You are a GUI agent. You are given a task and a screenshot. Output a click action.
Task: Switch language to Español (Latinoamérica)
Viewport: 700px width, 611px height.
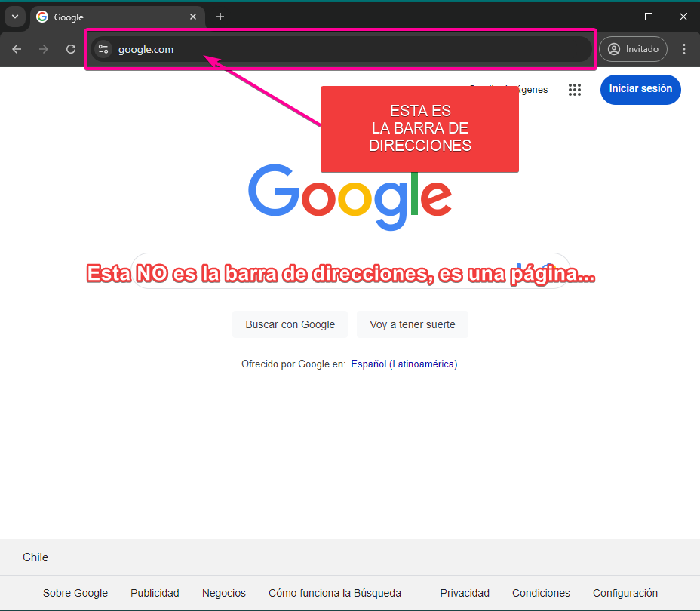click(x=404, y=364)
